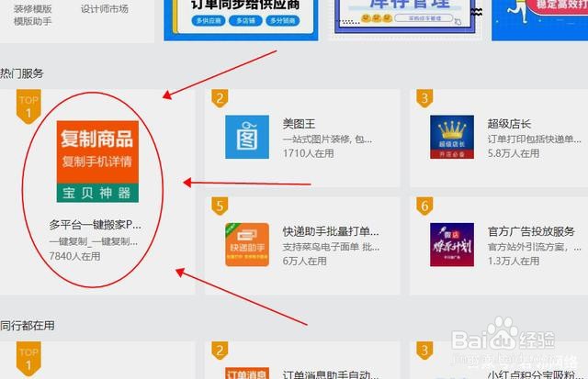
Task: Click the 同行都在用 section heading
Action: pyautogui.click(x=27, y=325)
